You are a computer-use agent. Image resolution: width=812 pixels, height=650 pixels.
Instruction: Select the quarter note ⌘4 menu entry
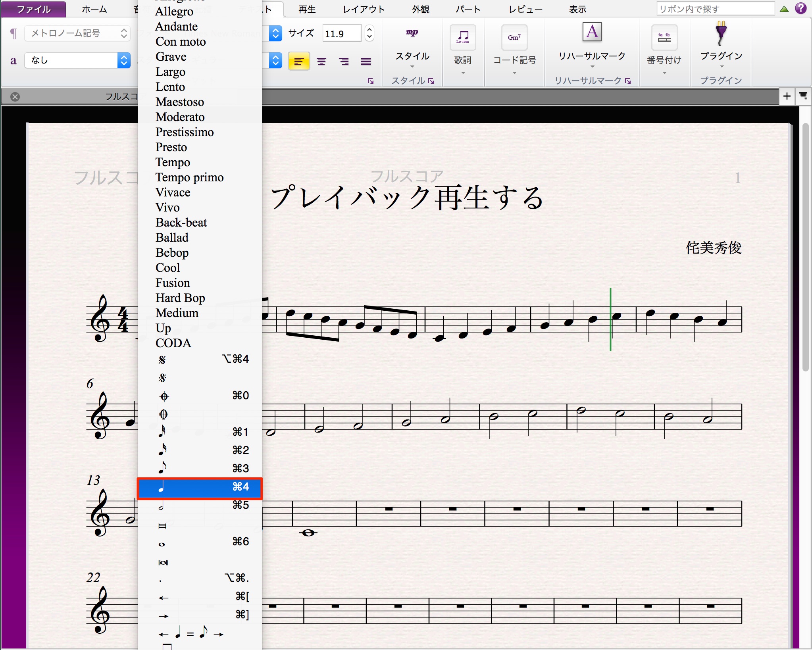point(200,487)
